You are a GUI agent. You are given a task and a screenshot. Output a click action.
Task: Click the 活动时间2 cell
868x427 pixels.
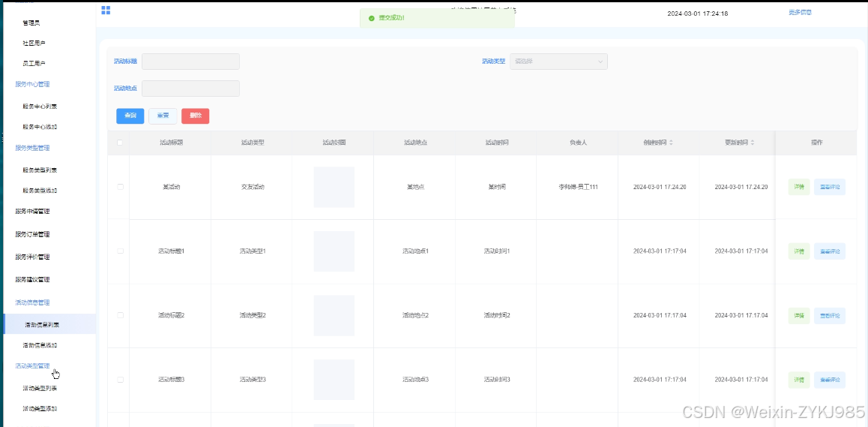(x=496, y=315)
